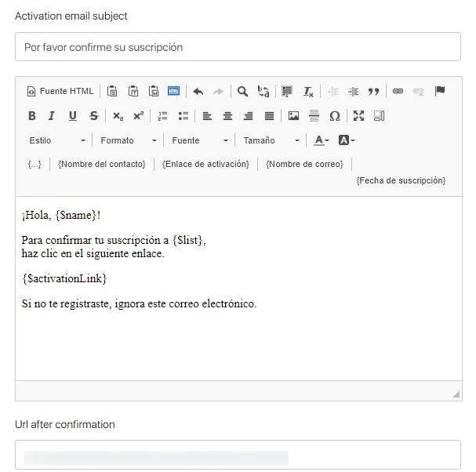
Task: Toggle bold formatting
Action: point(32,116)
